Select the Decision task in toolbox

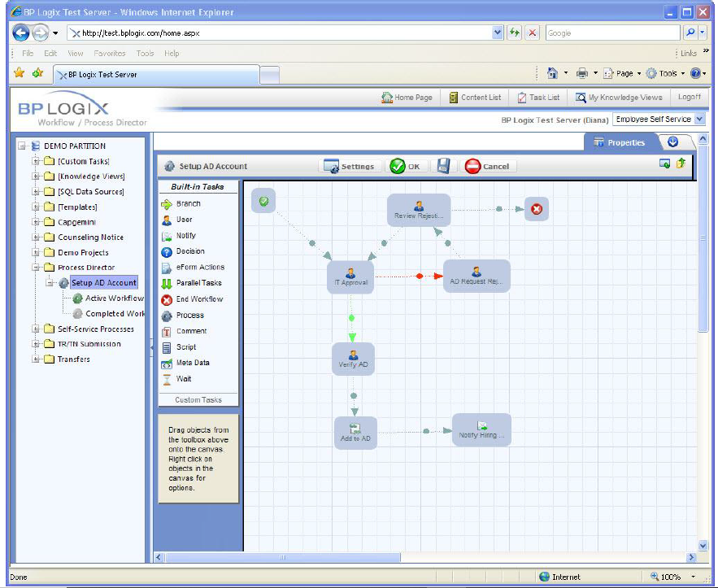pyautogui.click(x=183, y=251)
